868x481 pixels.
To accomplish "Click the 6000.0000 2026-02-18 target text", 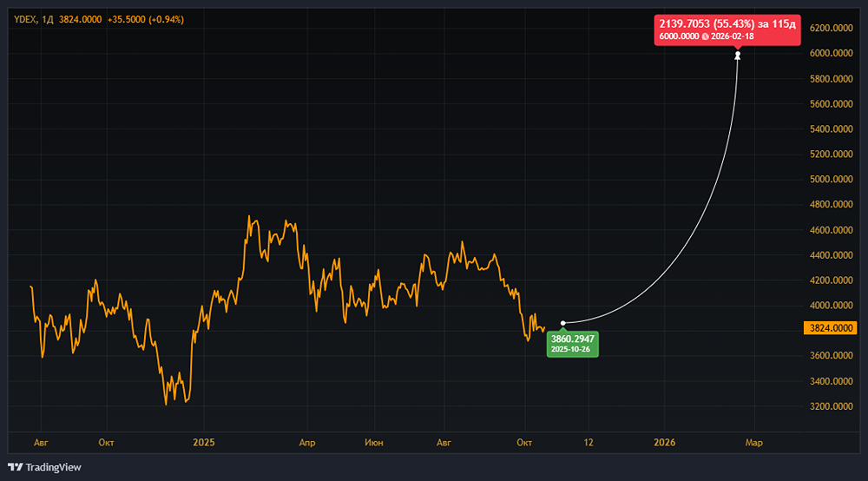I will pos(707,36).
